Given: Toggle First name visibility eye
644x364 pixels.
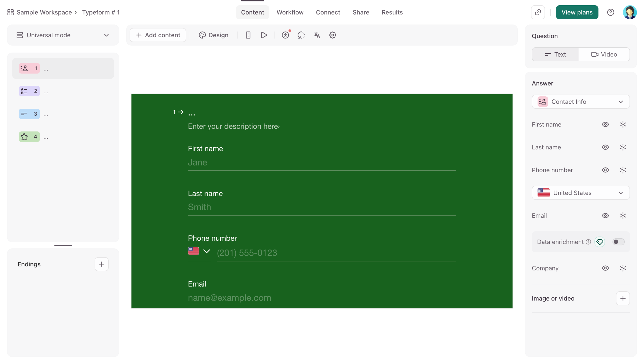Looking at the screenshot, I should (x=605, y=125).
